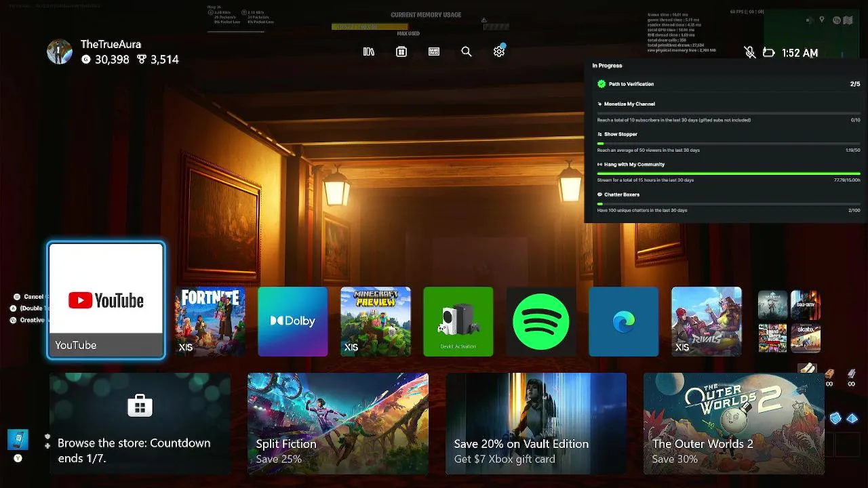
Task: Click the Y button prompt under phone icon
Action: point(18,458)
